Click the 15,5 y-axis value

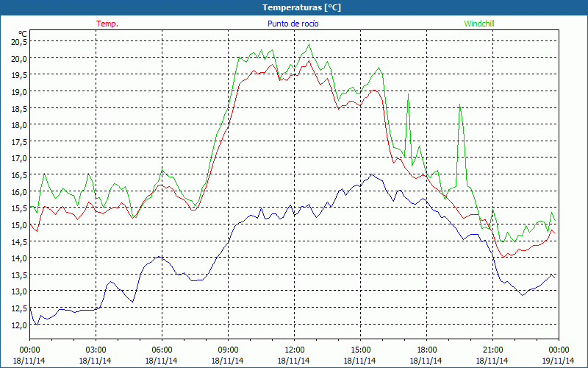coord(19,208)
